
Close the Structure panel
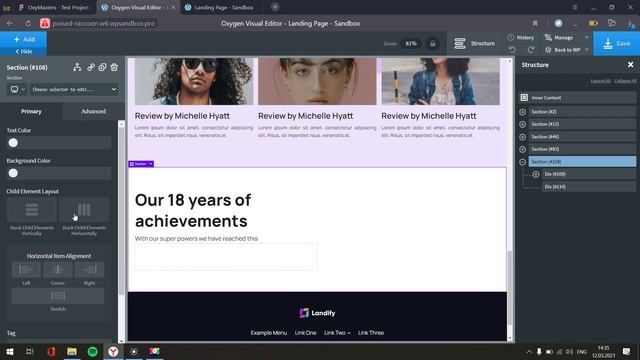click(x=630, y=65)
